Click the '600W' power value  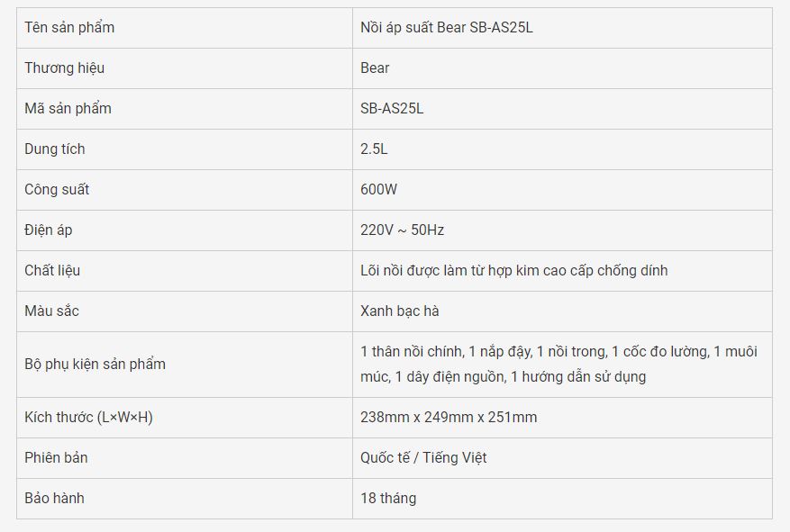(379, 190)
